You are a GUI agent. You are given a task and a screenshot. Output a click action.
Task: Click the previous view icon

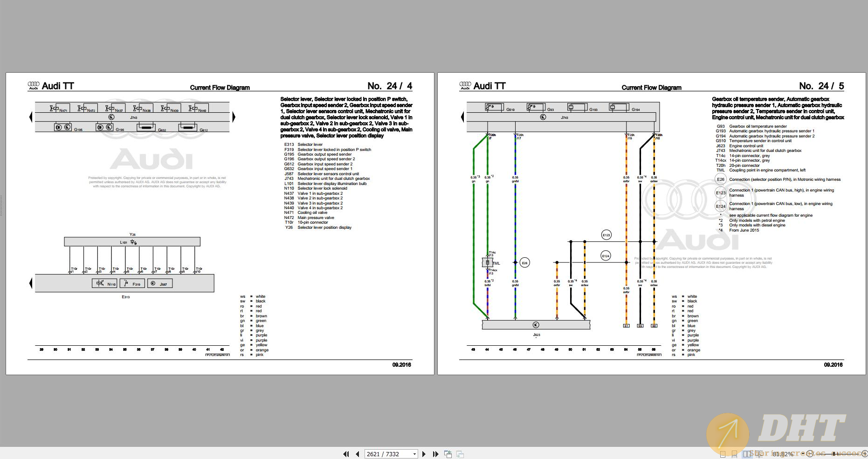click(x=448, y=454)
